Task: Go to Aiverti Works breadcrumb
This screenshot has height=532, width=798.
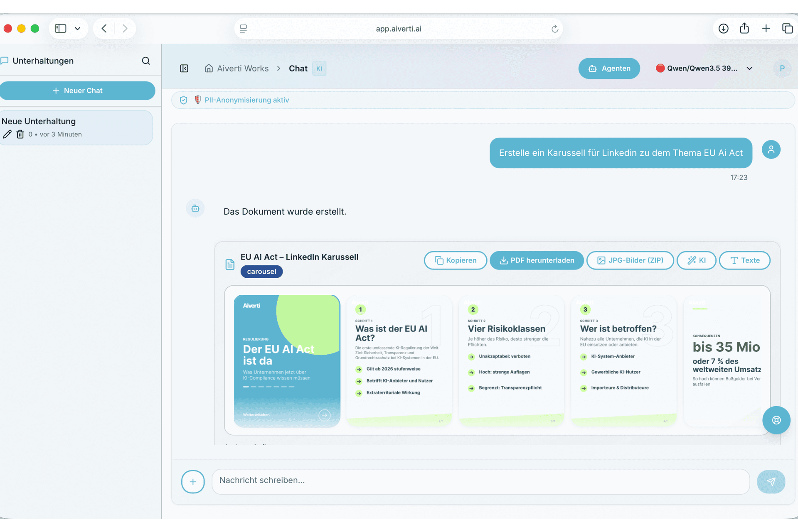Action: [243, 69]
